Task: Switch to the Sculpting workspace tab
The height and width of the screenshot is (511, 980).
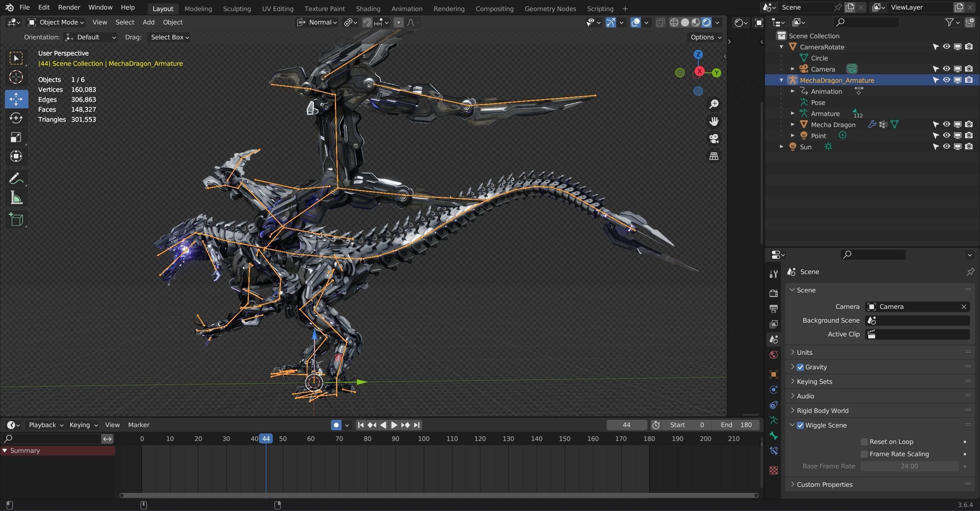Action: click(237, 8)
